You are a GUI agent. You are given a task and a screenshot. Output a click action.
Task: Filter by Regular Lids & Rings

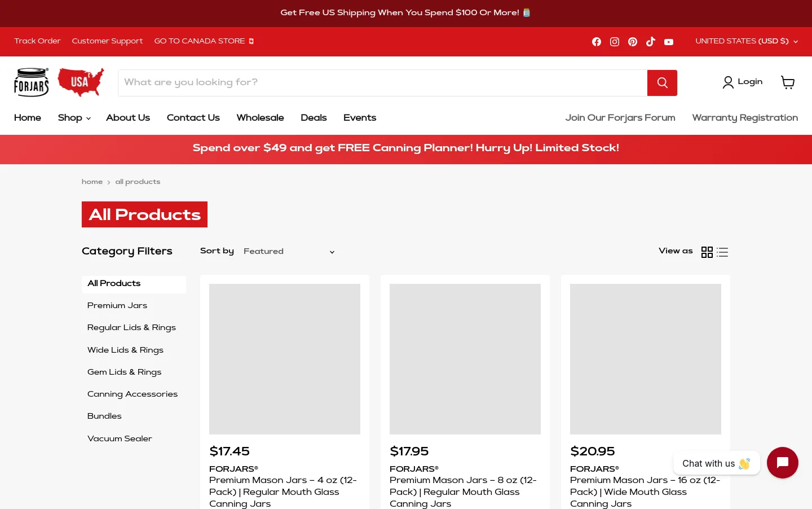[131, 328]
